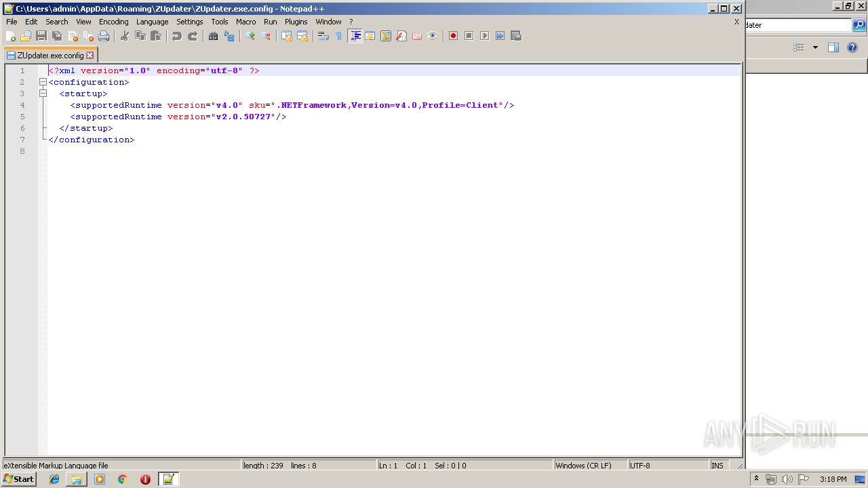868x488 pixels.
Task: Click the Explorer search box behind Notepad++
Action: pyautogui.click(x=798, y=25)
